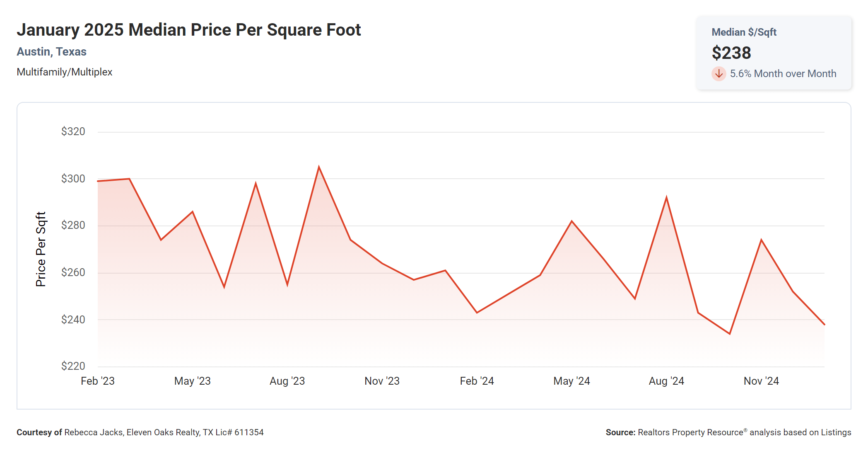Click the Nov '23 x-axis label
The width and height of the screenshot is (868, 456).
pyautogui.click(x=382, y=381)
